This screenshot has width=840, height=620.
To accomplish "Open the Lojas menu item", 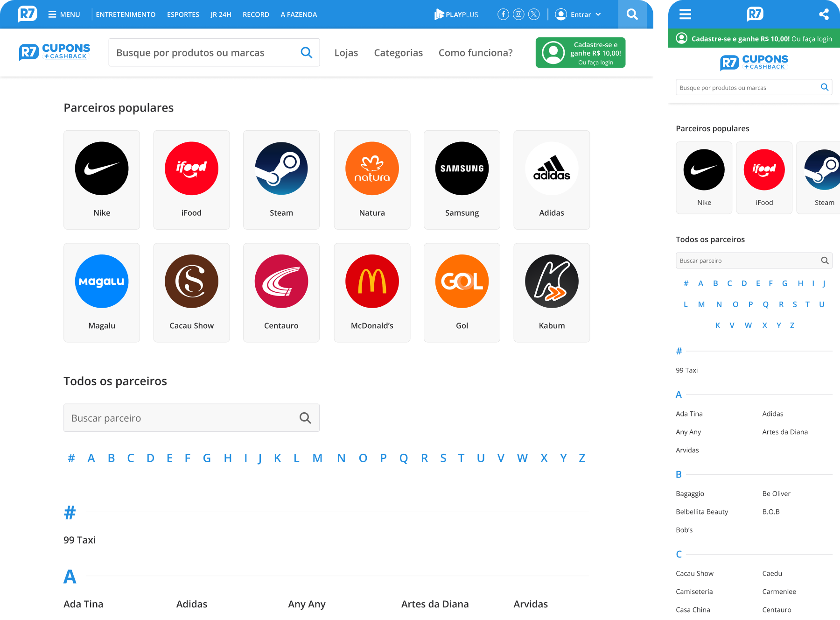I will [x=346, y=53].
